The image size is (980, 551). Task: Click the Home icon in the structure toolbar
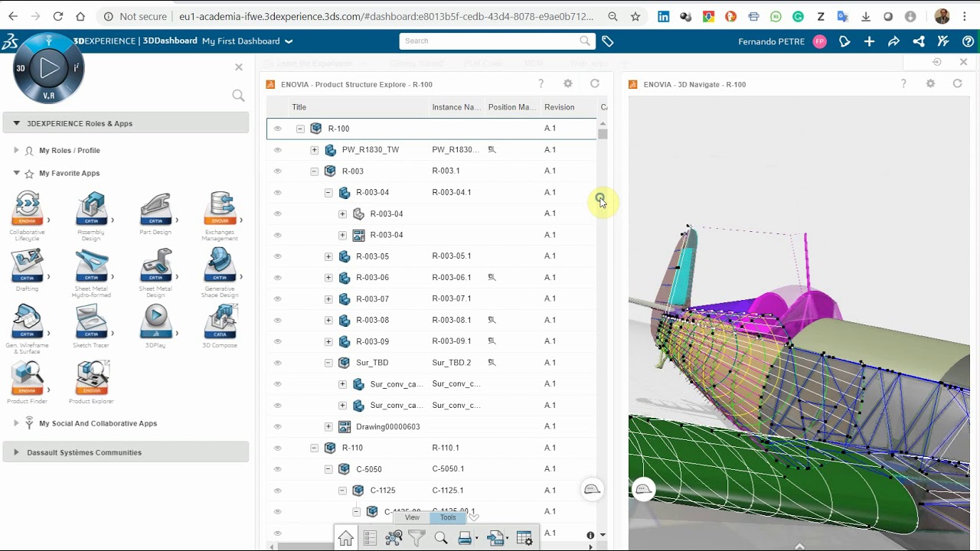click(x=345, y=538)
